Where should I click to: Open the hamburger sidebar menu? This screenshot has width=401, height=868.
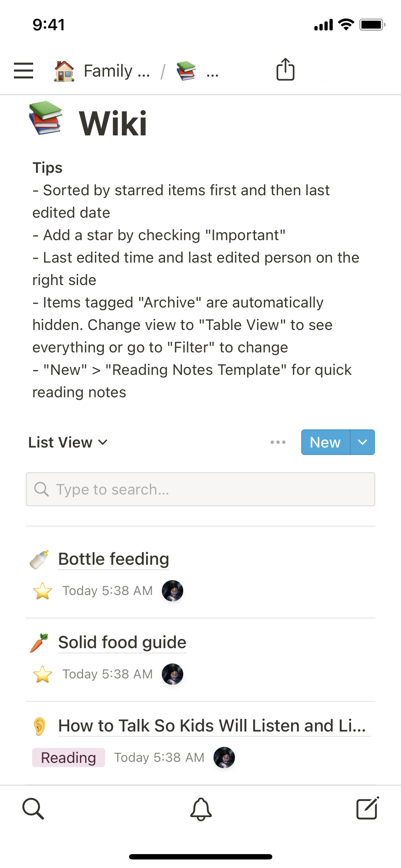tap(24, 71)
